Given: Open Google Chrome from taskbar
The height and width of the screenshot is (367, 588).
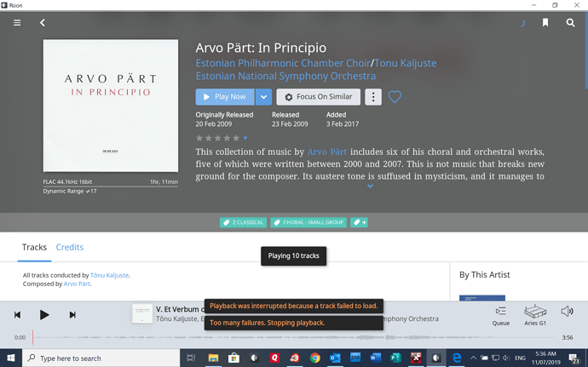Looking at the screenshot, I should tap(315, 358).
